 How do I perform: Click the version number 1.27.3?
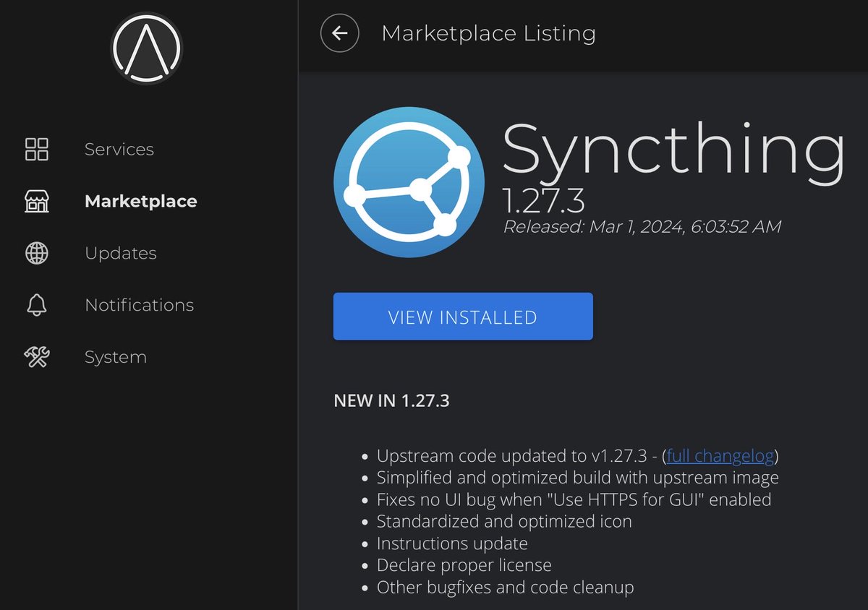pos(544,201)
